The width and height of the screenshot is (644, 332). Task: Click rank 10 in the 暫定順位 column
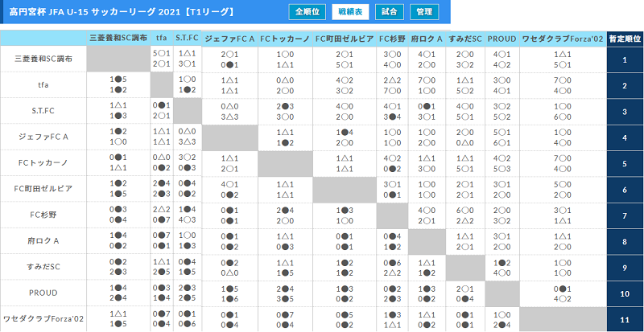point(625,293)
